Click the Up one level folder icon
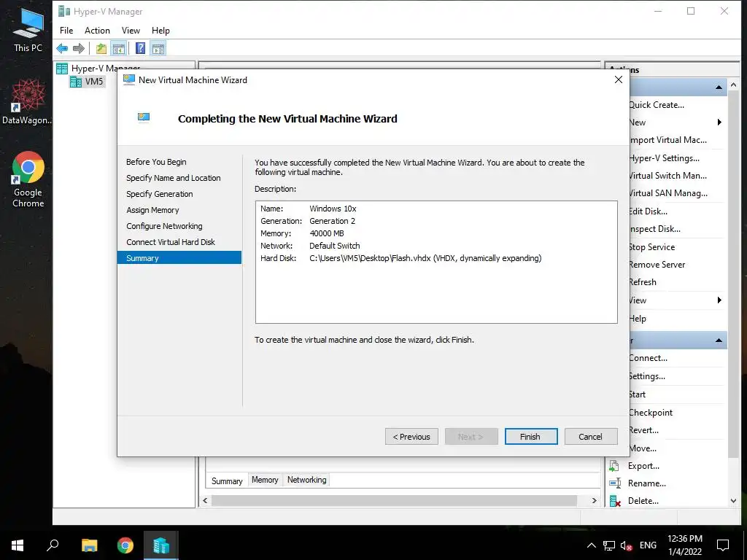Screen dimensions: 747x560 click(x=101, y=48)
